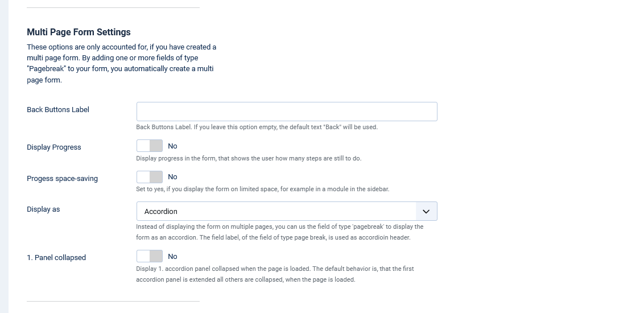644x313 pixels.
Task: Click the Multi Page Form Settings heading
Action: (x=79, y=32)
